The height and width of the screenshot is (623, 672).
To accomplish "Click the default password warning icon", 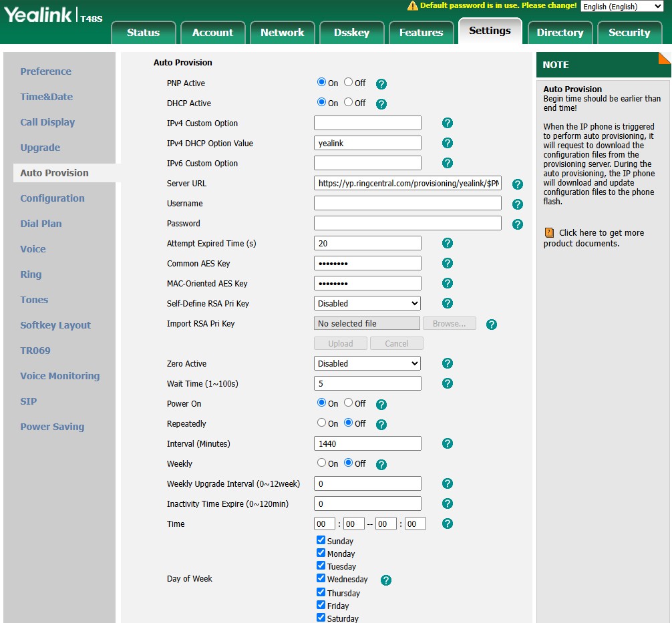I will click(x=413, y=6).
